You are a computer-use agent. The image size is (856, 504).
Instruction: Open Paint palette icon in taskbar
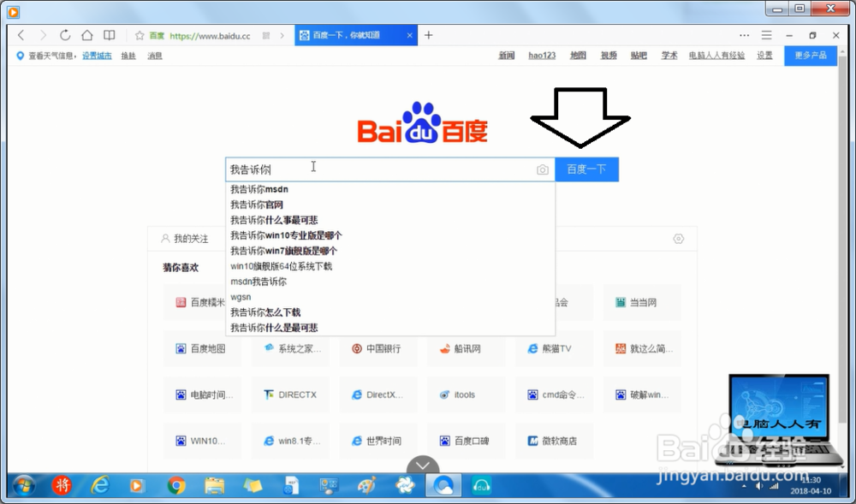point(367,485)
